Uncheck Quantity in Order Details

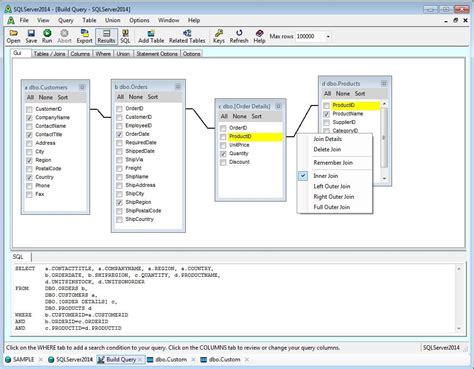pyautogui.click(x=223, y=154)
